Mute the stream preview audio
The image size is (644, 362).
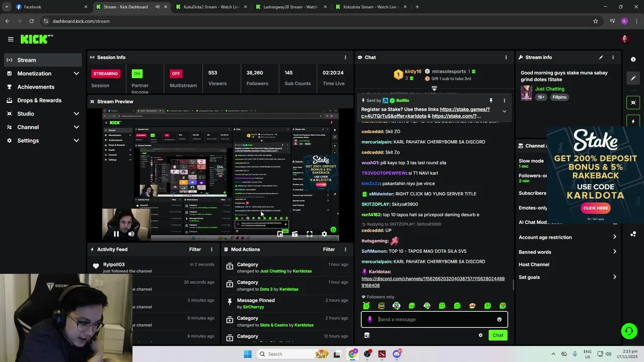click(131, 234)
